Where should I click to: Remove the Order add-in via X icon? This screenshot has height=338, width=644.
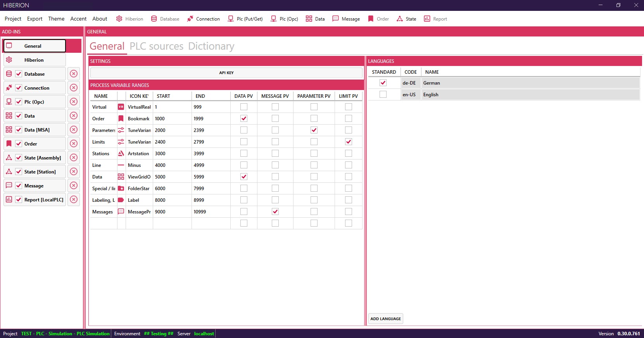74,144
